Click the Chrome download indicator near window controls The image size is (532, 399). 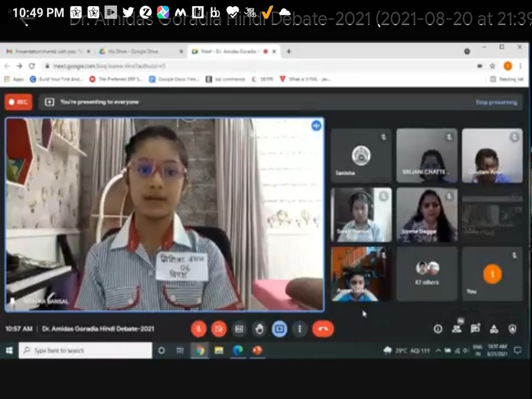click(467, 52)
